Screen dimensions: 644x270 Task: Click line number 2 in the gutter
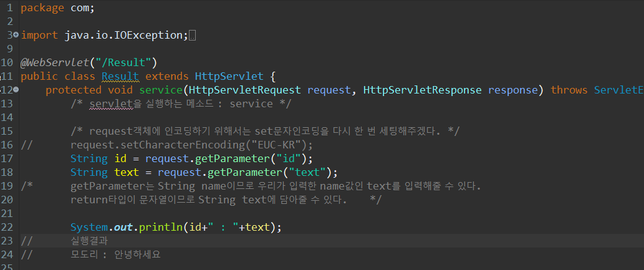click(10, 21)
